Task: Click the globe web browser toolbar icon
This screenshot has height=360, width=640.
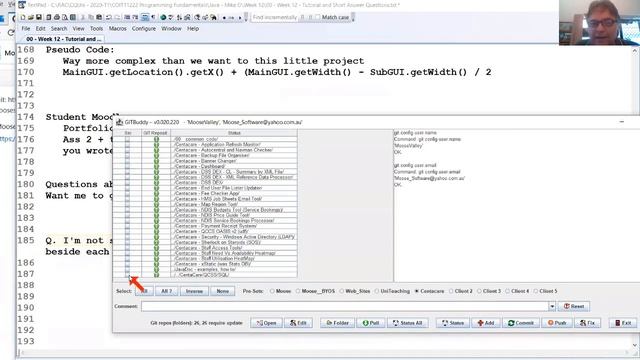Action: tap(162, 18)
